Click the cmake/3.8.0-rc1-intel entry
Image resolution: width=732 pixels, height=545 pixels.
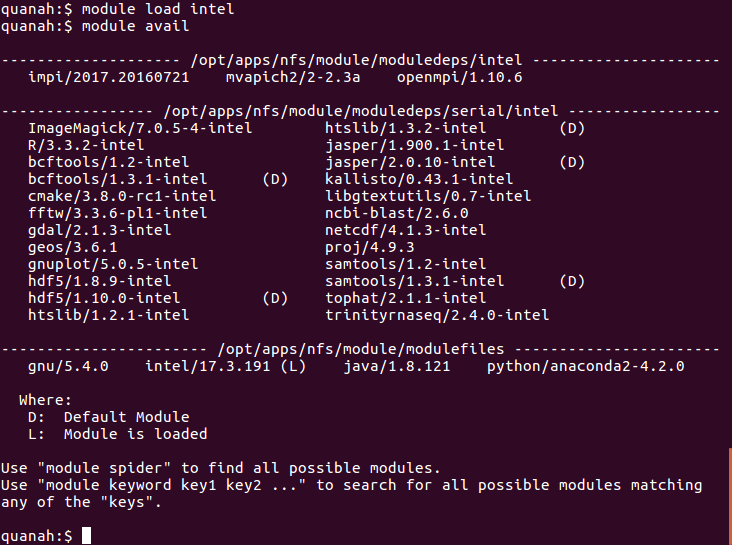(122, 196)
